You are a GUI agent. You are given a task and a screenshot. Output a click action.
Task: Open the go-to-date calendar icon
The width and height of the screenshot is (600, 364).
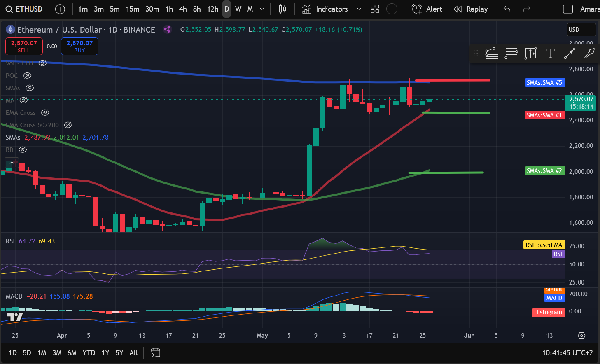[155, 352]
